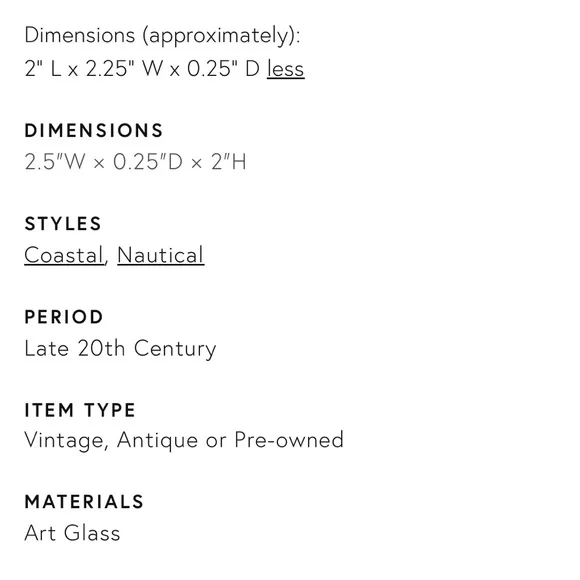580x580 pixels.
Task: Click the word Antique in item type
Action: [158, 440]
